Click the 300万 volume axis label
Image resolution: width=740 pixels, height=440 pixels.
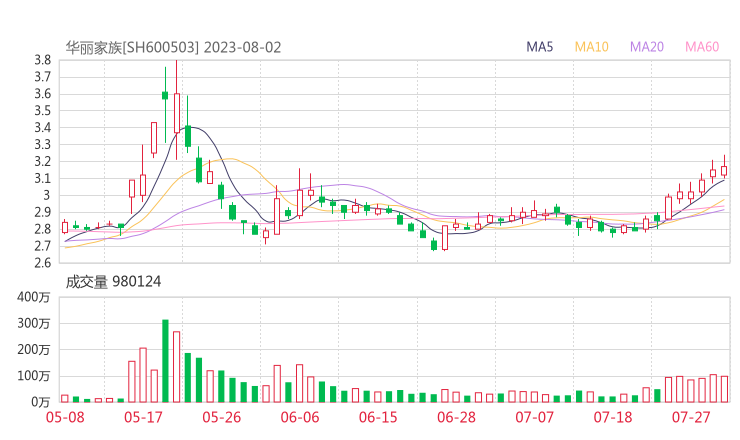coord(33,323)
